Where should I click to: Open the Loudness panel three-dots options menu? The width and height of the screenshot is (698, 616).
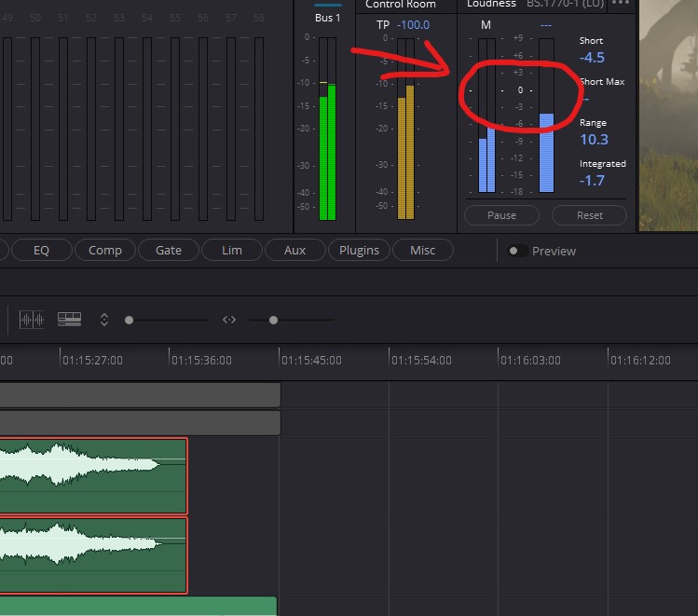coord(621,4)
